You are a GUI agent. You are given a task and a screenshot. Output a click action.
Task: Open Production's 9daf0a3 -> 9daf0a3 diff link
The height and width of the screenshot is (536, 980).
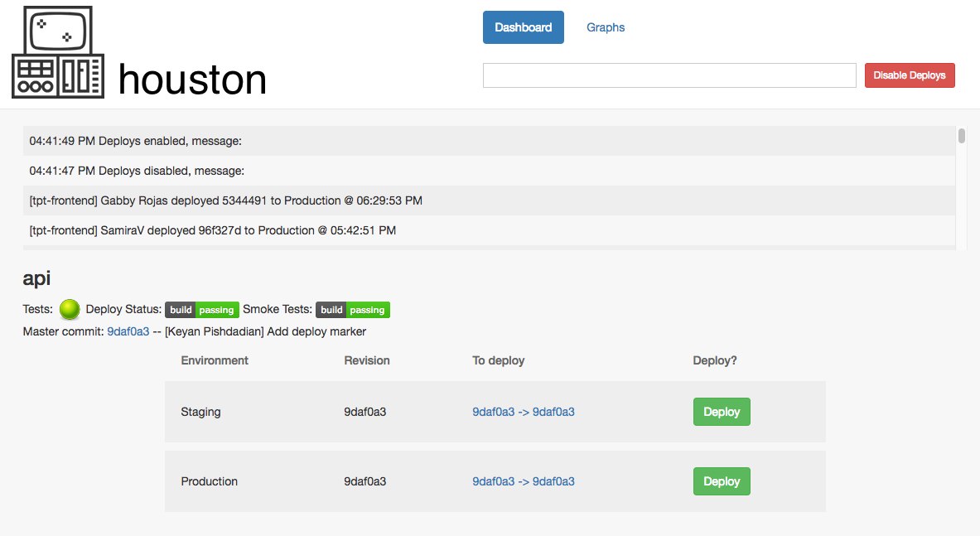tap(524, 481)
